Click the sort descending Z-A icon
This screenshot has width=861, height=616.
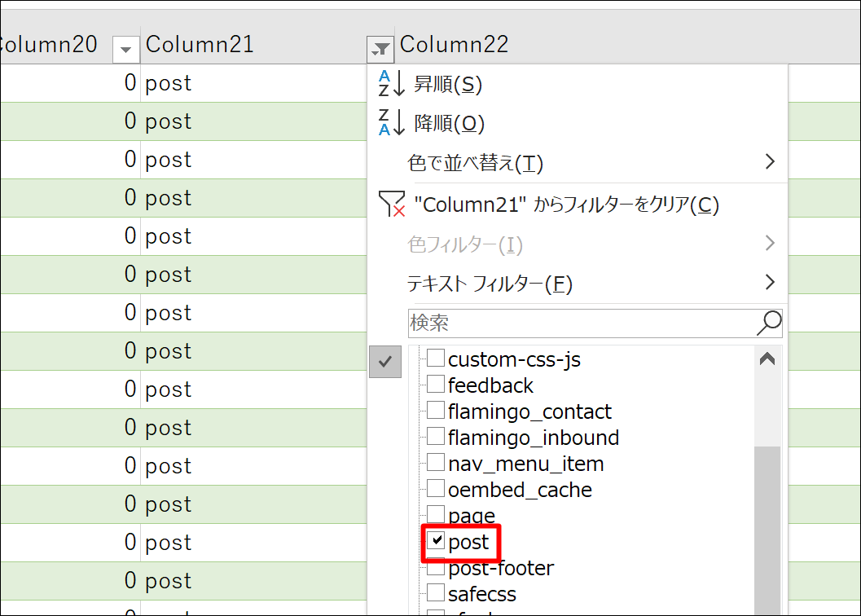point(392,122)
